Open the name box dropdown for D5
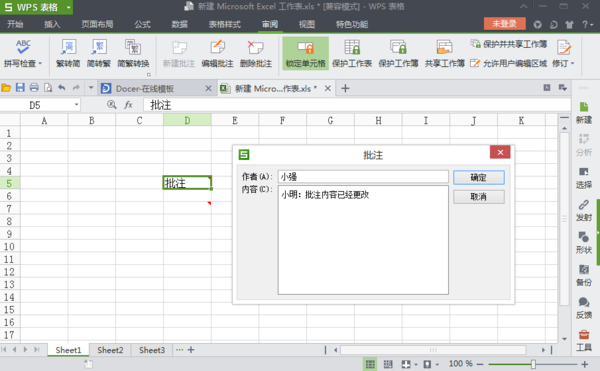Viewport: 600px width, 371px height. pyautogui.click(x=76, y=105)
